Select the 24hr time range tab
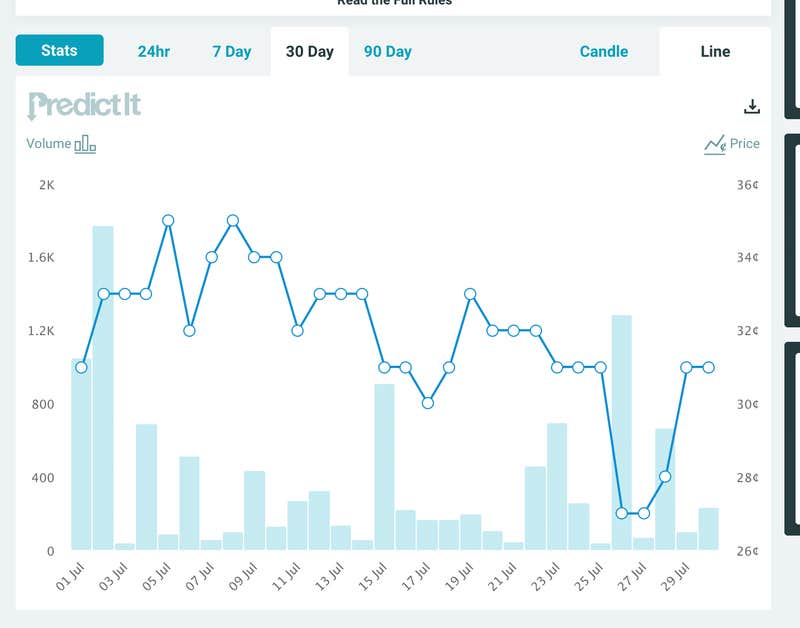 (154, 51)
